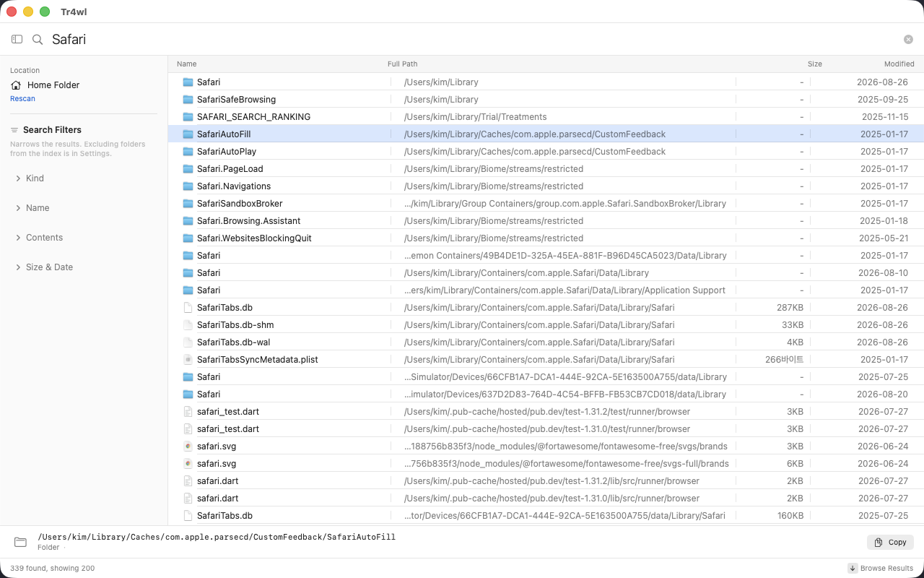The height and width of the screenshot is (578, 924).
Task: Select safari_test.dart in test-1.31.2 path
Action: [546, 411]
